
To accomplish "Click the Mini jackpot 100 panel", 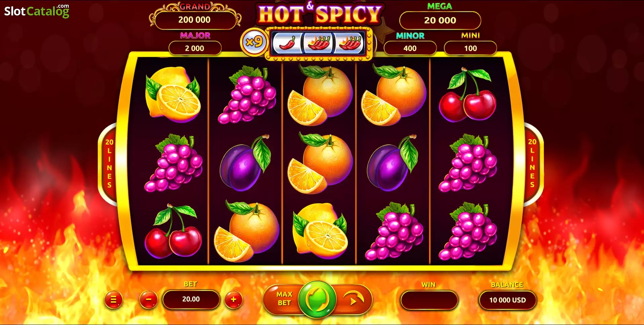I will coord(470,48).
